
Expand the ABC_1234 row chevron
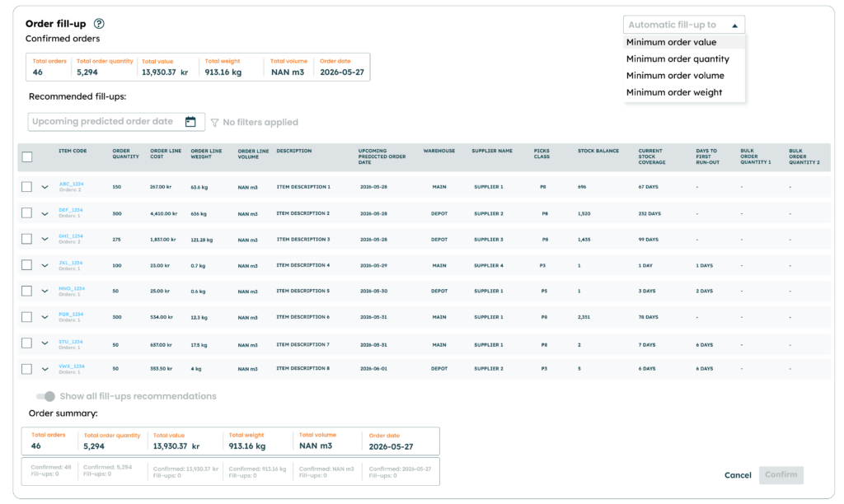coord(45,187)
